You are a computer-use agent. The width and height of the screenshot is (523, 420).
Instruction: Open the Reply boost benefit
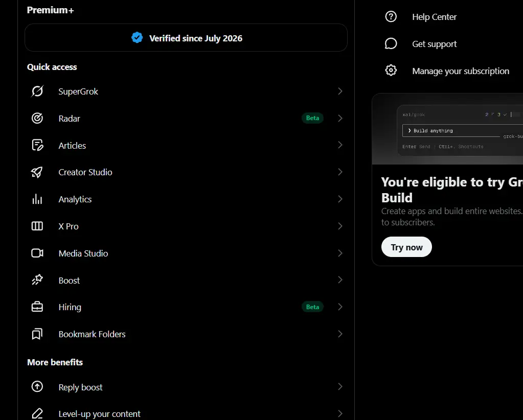coord(186,387)
